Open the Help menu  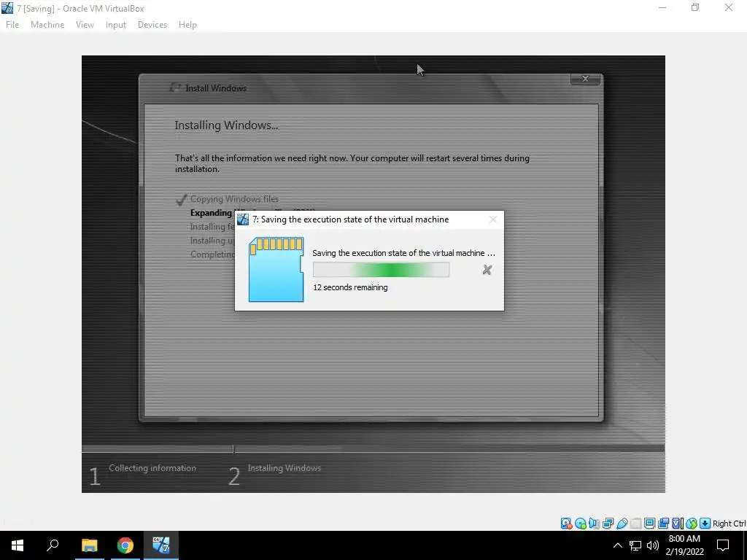pos(187,25)
